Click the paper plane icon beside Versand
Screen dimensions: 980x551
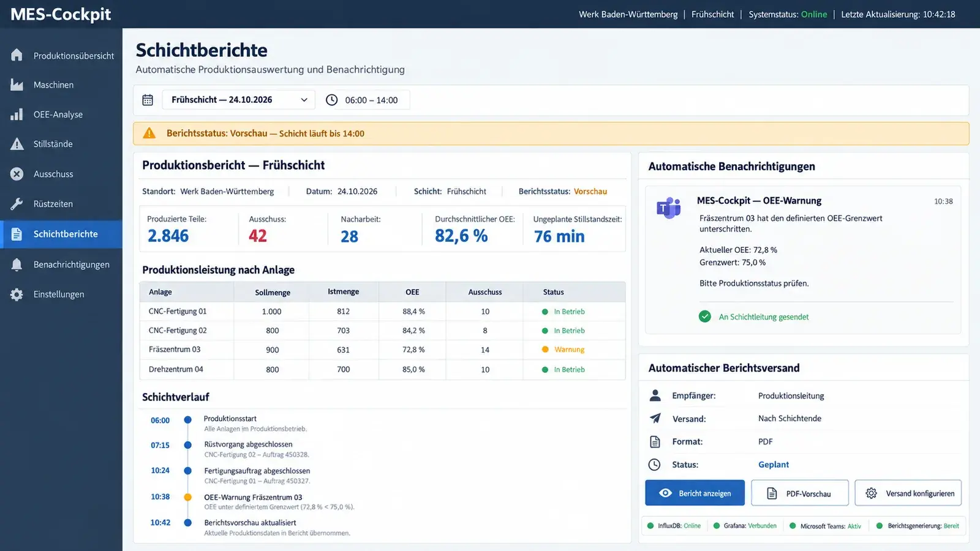655,418
